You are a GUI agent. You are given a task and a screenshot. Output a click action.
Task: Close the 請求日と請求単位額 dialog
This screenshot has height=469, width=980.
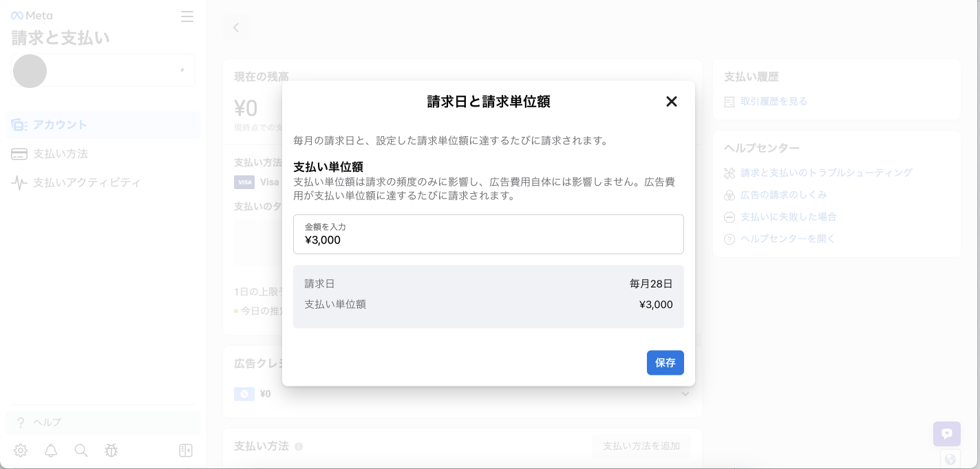pyautogui.click(x=672, y=102)
